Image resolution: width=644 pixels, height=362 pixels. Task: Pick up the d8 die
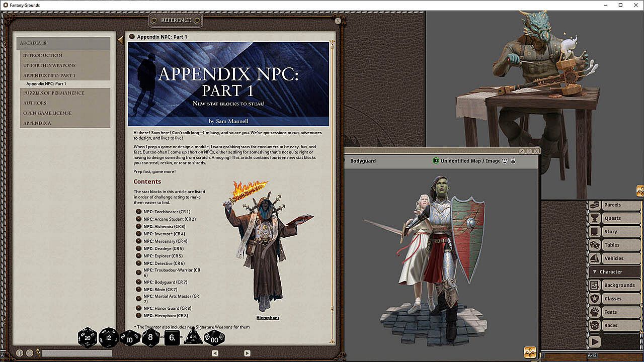[151, 337]
